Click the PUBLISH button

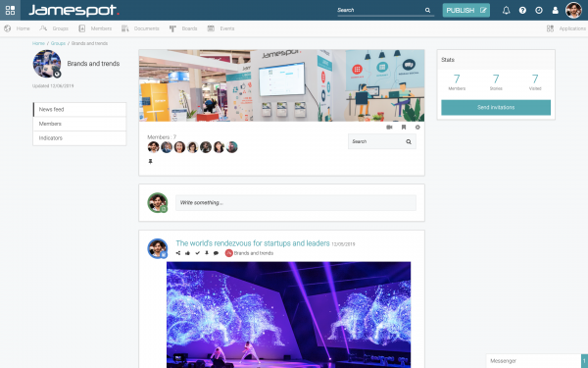tap(466, 10)
